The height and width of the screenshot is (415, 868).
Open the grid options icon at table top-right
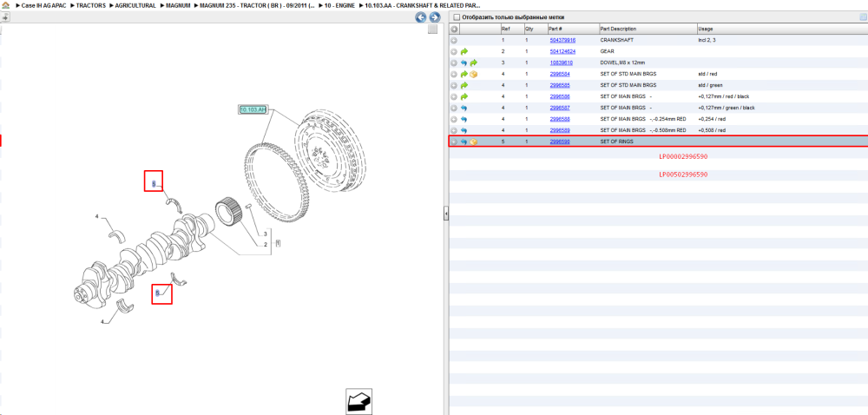(863, 17)
